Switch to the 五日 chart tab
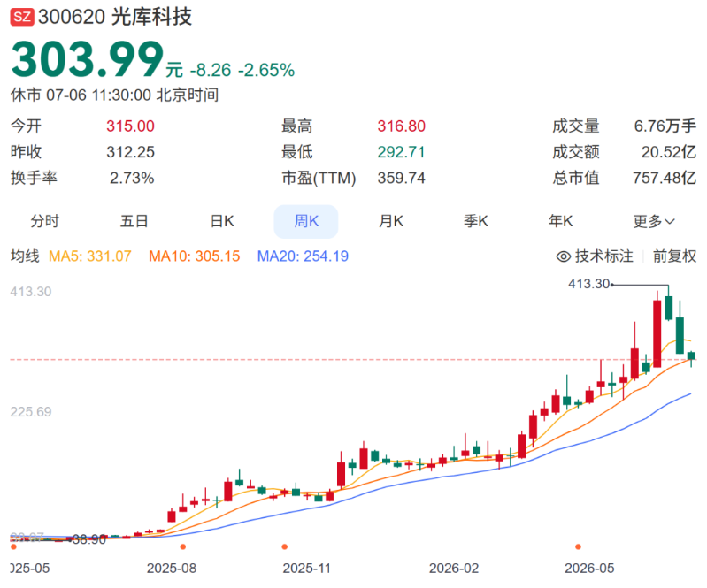The width and height of the screenshot is (707, 588). click(134, 221)
